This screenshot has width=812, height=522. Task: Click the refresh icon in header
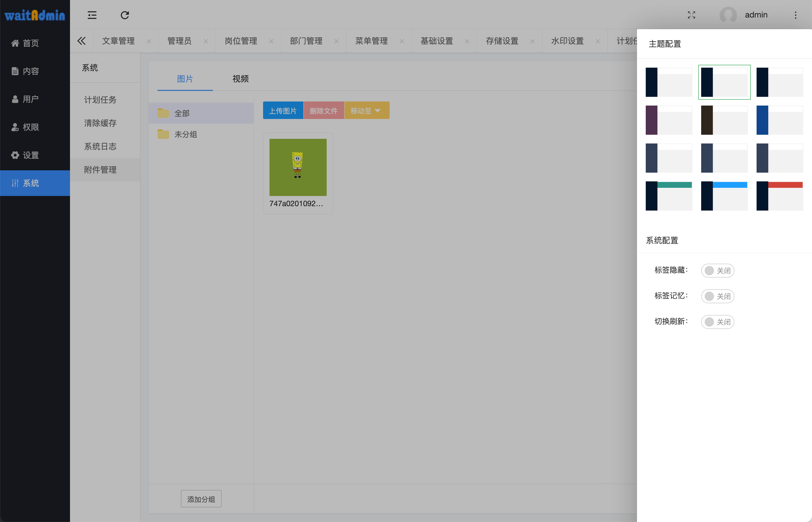tap(125, 15)
